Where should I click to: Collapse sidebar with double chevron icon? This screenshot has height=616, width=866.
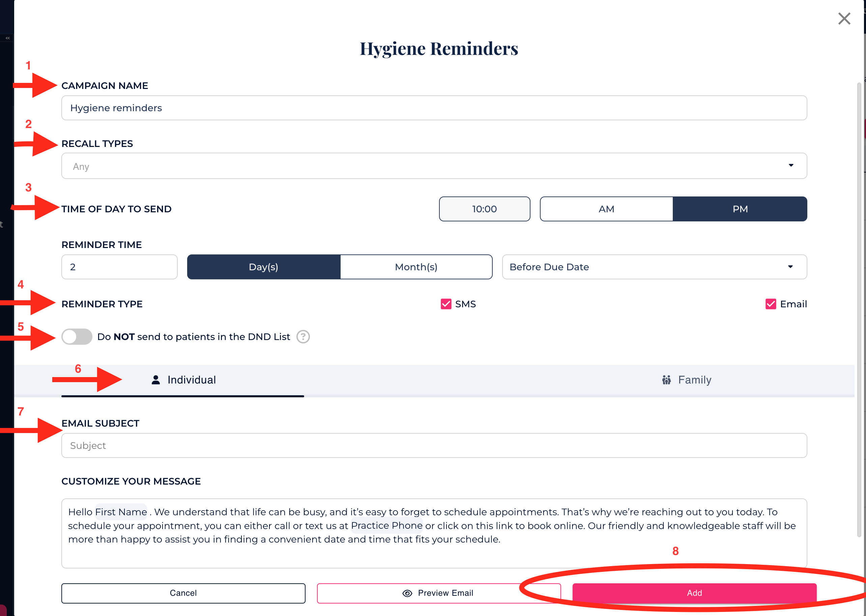8,38
